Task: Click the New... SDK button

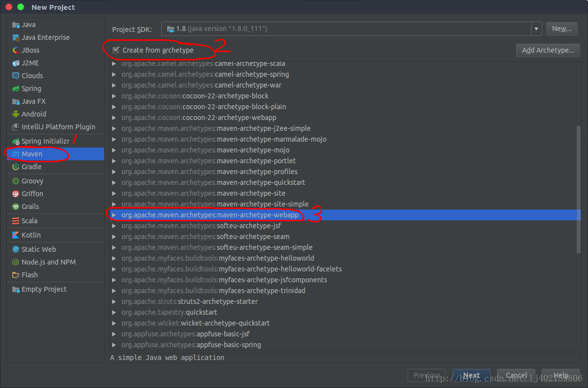Action: pos(562,29)
